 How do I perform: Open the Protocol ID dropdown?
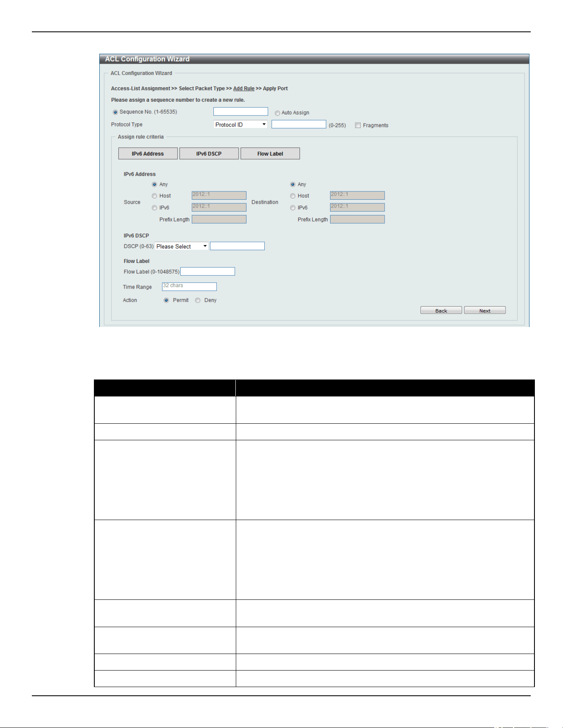pos(240,124)
